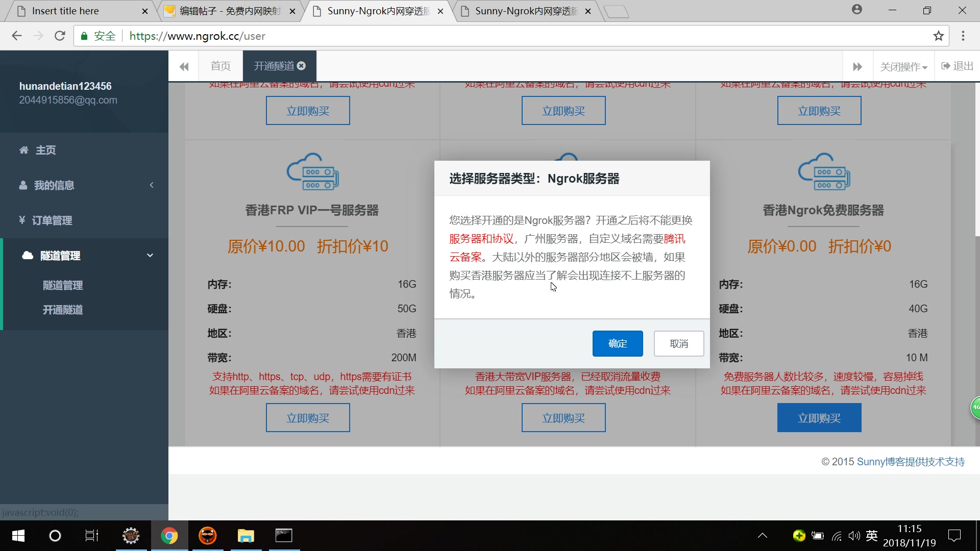Bookmark this page with the star
Image resolution: width=980 pixels, height=551 pixels.
(938, 36)
